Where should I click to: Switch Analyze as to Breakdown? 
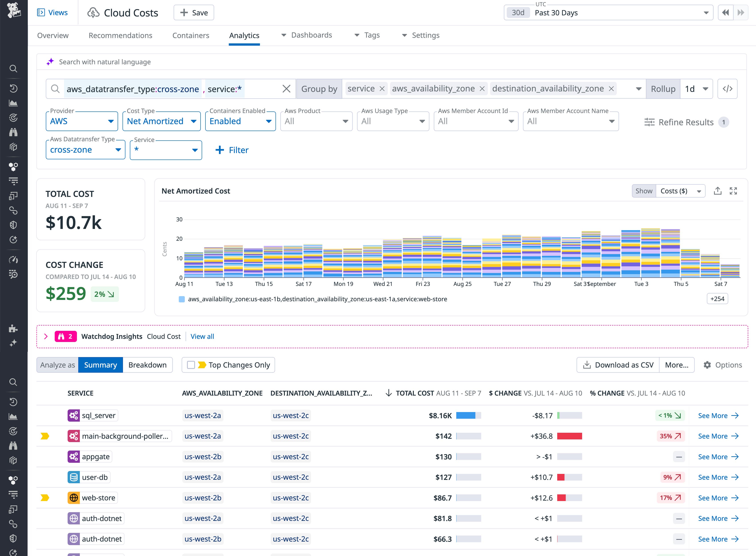coord(147,364)
